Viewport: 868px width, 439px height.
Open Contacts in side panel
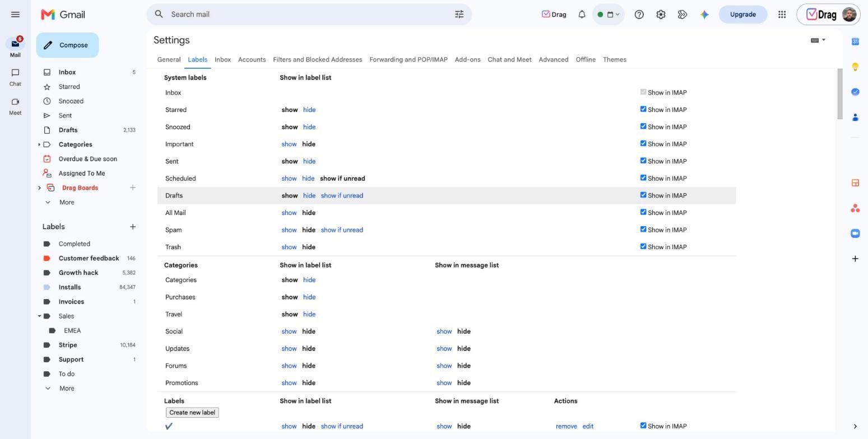tap(855, 118)
